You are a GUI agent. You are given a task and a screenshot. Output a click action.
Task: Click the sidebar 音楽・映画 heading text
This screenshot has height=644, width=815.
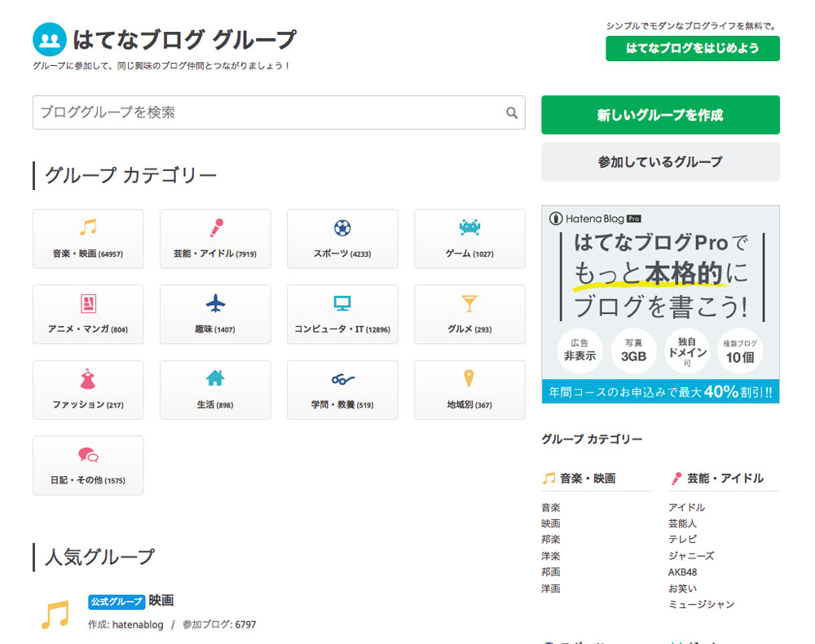click(x=588, y=479)
